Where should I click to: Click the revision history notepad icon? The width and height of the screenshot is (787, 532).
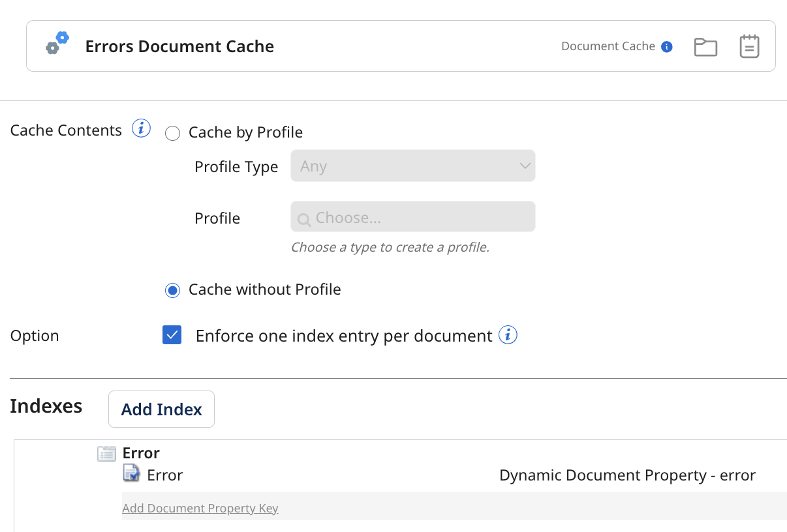coord(749,46)
